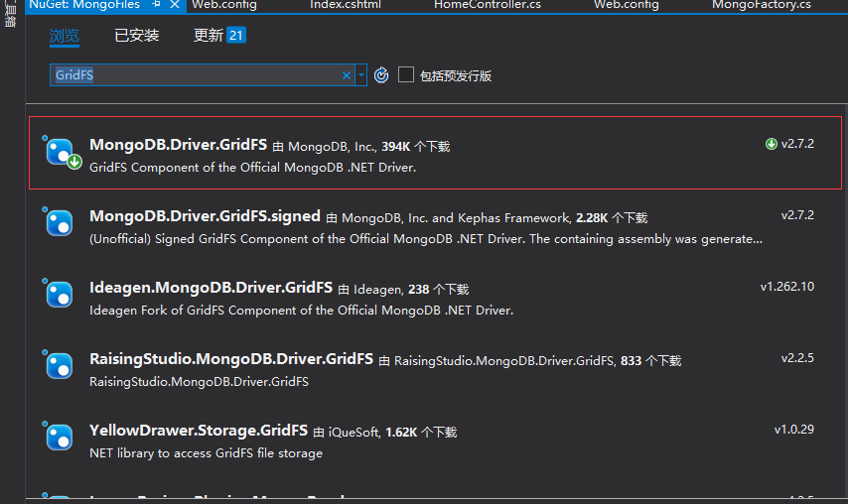This screenshot has height=504, width=848.
Task: Click the Ideagen.MongoDB.Driver.GridFS package icon
Action: coord(60,295)
